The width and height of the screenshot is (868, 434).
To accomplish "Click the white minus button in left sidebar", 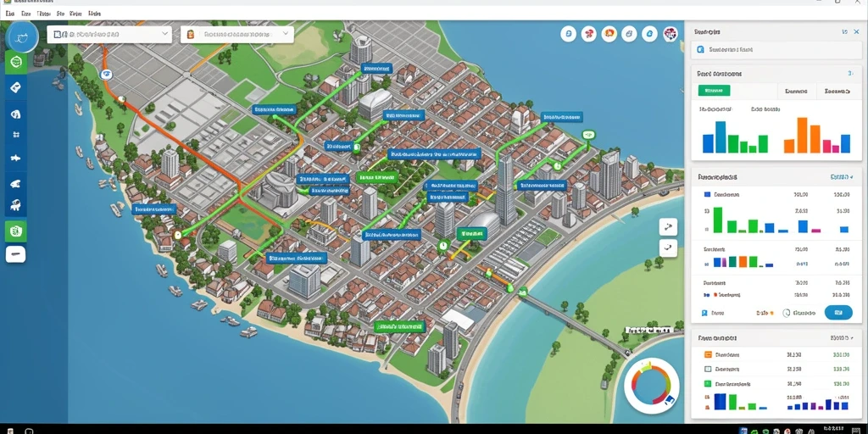I will point(15,254).
